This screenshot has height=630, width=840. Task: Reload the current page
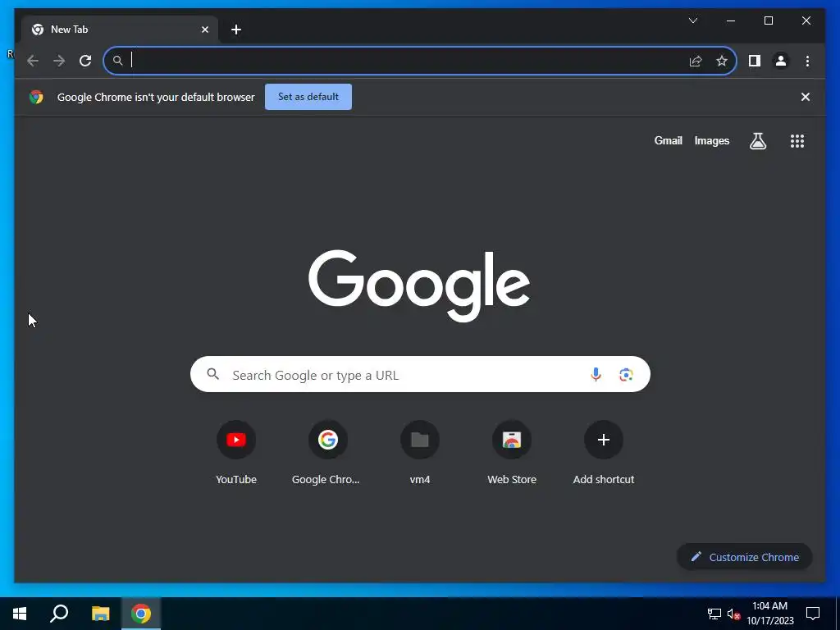pos(85,61)
